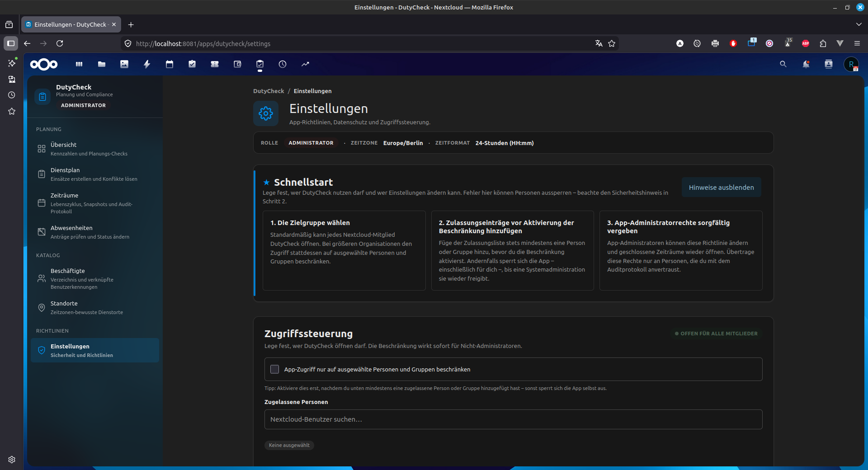The image size is (868, 470).
Task: Open a new browser tab
Action: pyautogui.click(x=131, y=24)
